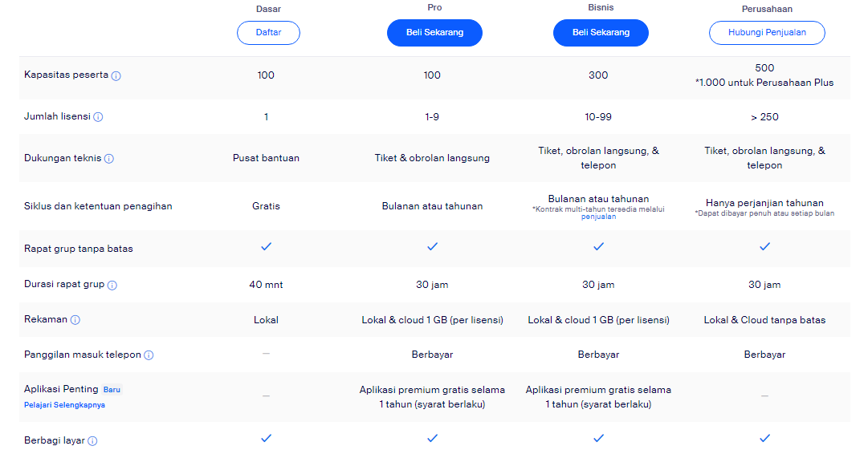
Task: Click info icon beside Jumlah lisensi
Action: (98, 117)
